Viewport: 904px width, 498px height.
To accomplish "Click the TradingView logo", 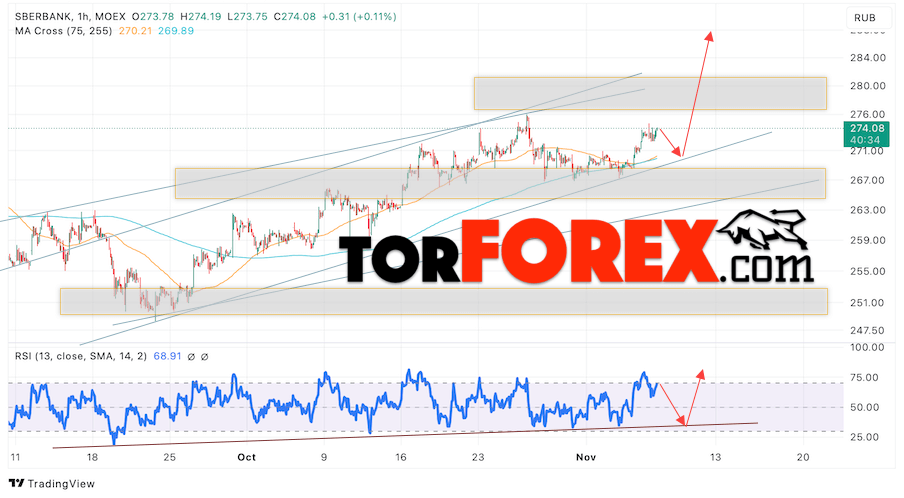I will (x=51, y=484).
